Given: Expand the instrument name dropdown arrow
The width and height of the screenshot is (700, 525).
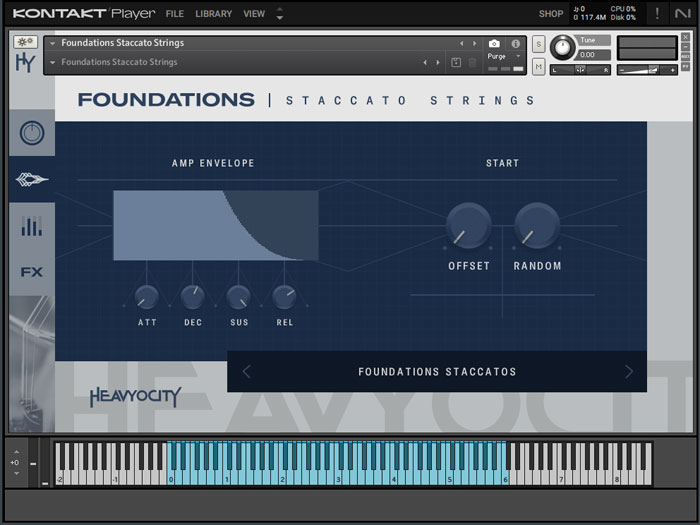Looking at the screenshot, I should pyautogui.click(x=53, y=43).
